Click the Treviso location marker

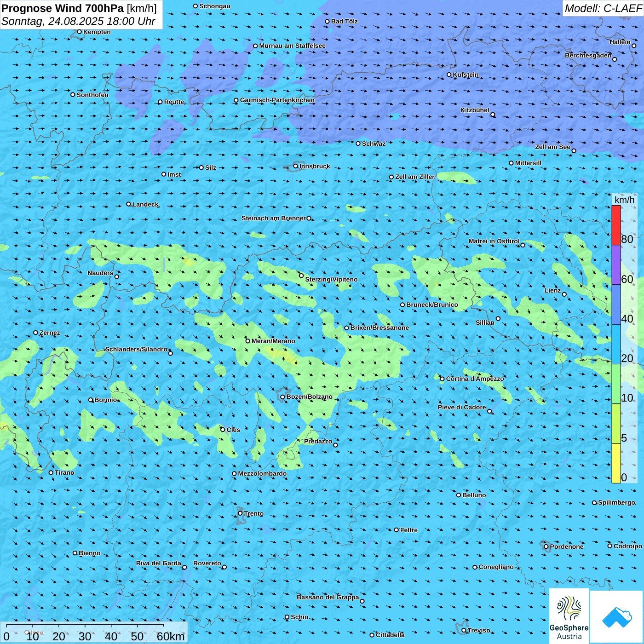pos(464,630)
